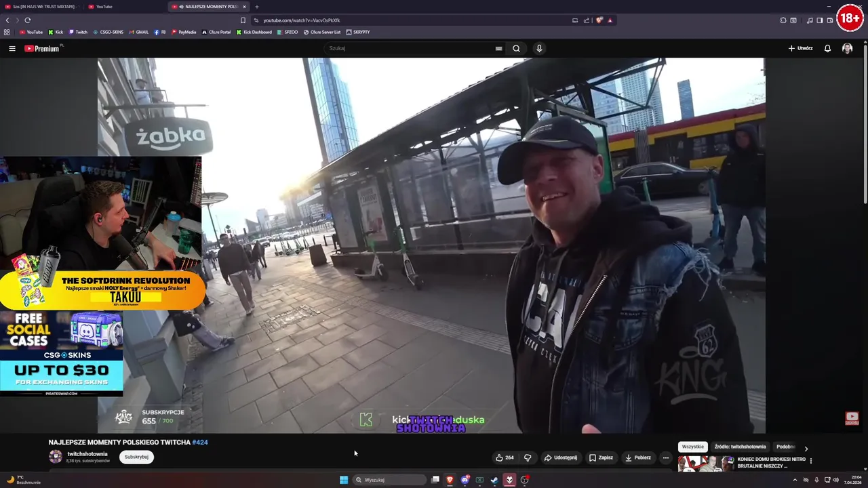Viewport: 868px width, 488px height.
Task: Open the on-screen keyboard icon in search box
Action: tap(498, 48)
